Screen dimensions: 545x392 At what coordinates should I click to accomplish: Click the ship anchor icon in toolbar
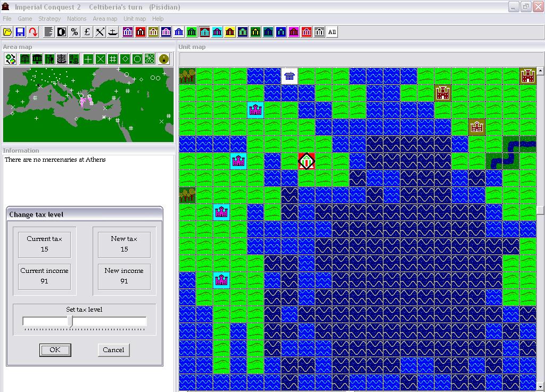[x=113, y=32]
